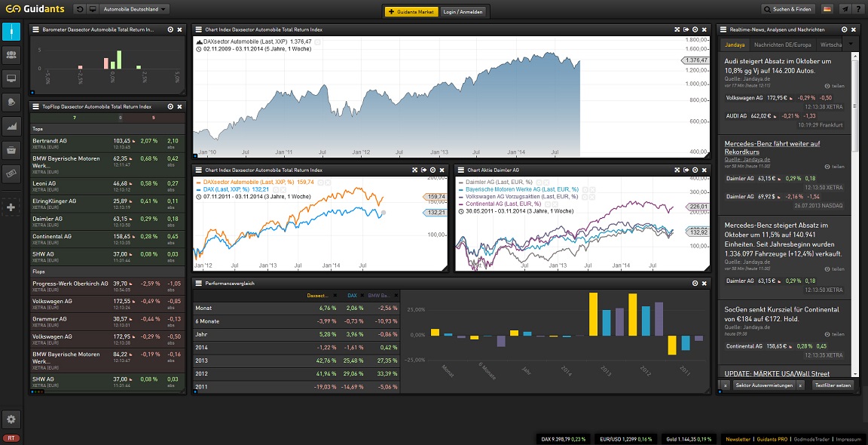Select the Progress-Werk Oberkirch AG row
The height and width of the screenshot is (445, 868).
(107, 286)
